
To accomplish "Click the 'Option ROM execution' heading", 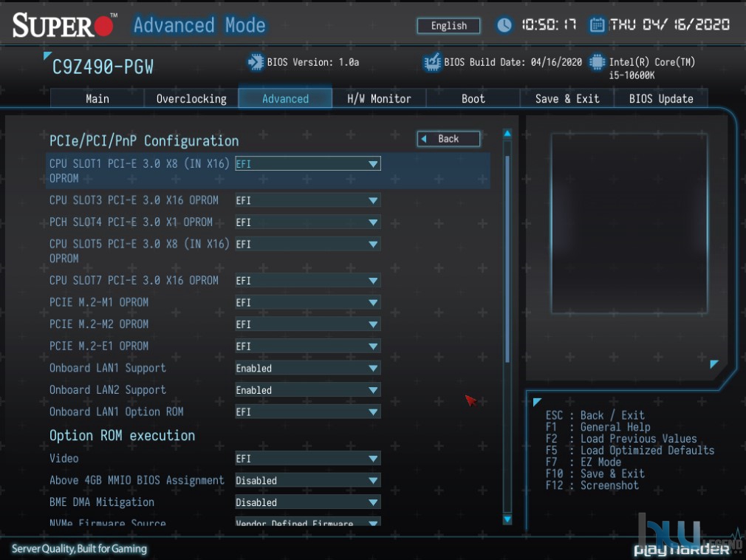I will pos(123,436).
